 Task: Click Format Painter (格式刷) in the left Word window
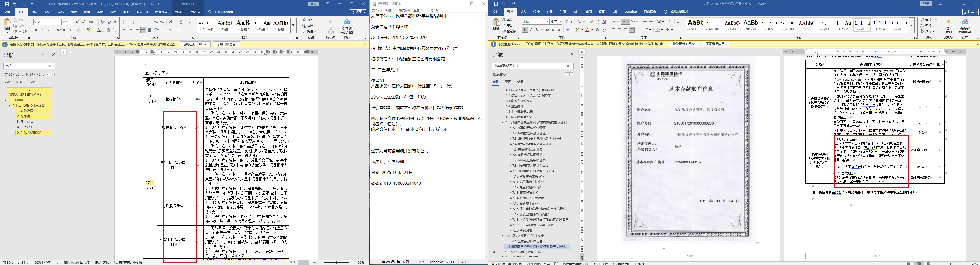click(21, 32)
